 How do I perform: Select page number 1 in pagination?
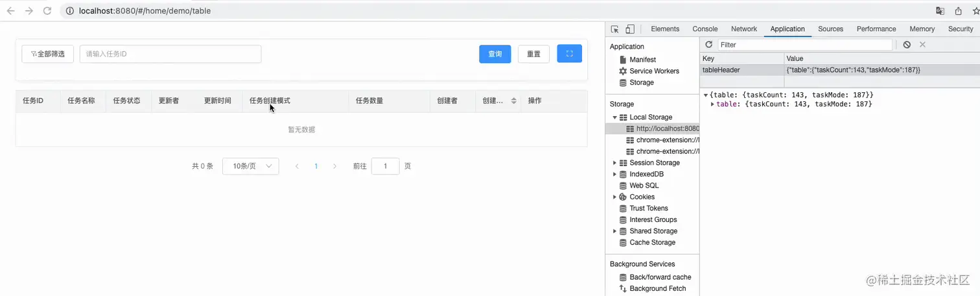[316, 166]
